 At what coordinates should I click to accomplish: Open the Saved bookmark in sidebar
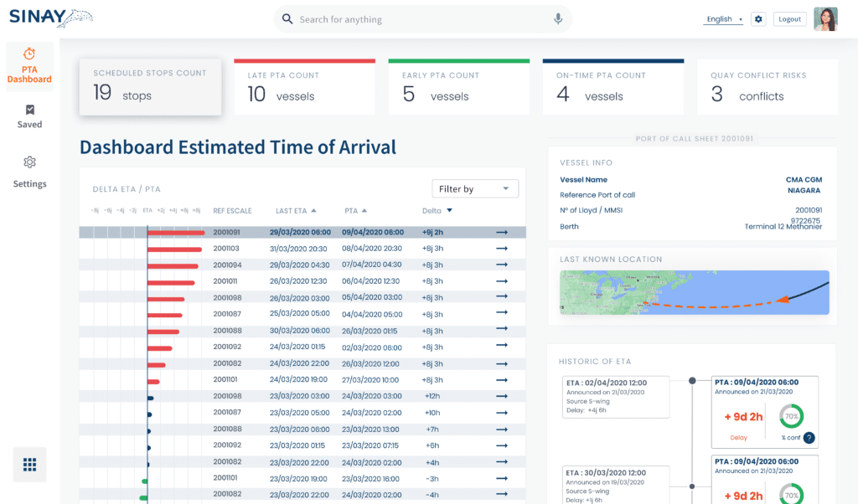tap(29, 116)
